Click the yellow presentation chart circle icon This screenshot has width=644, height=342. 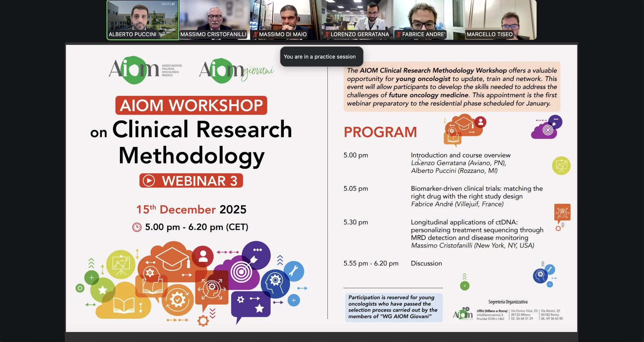[x=561, y=166]
